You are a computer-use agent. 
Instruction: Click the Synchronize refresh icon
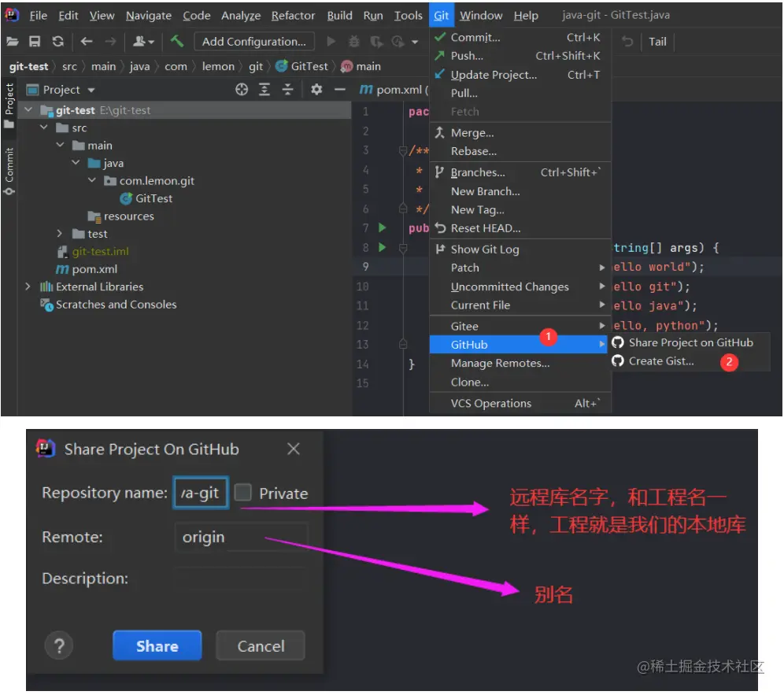tap(58, 42)
